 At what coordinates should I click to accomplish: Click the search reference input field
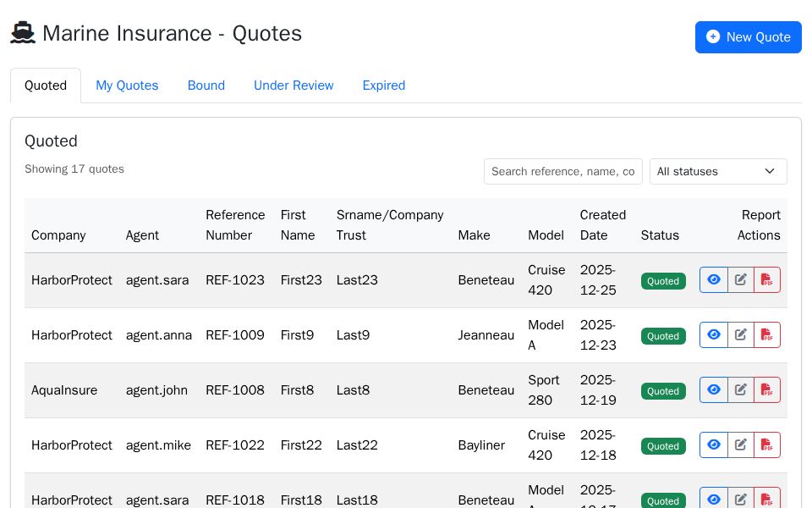563,171
